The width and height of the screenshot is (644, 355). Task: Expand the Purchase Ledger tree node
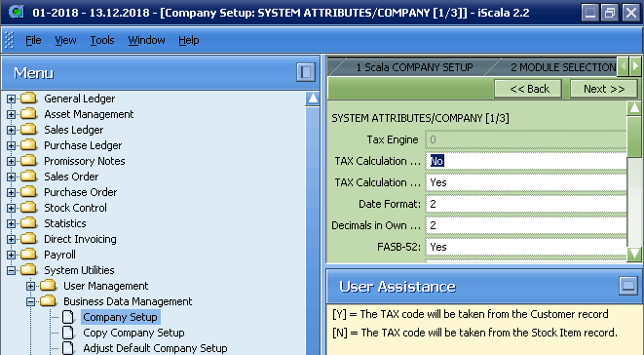click(11, 145)
